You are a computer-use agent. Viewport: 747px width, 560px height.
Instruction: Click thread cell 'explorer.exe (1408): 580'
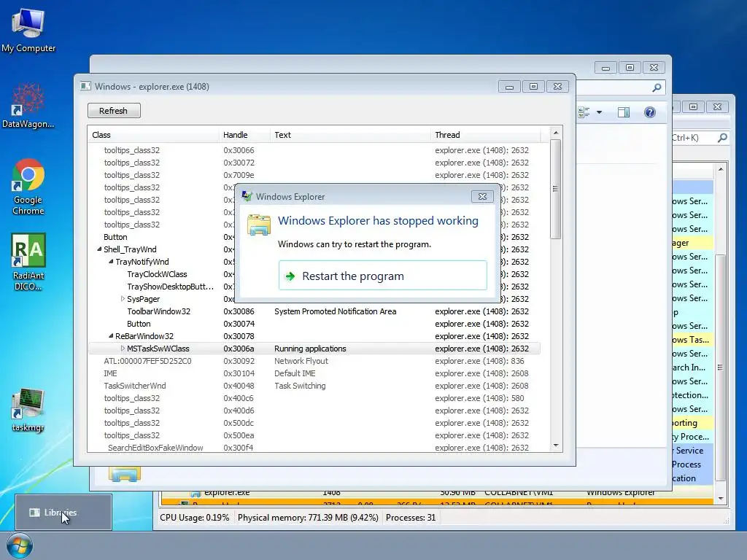pos(479,397)
